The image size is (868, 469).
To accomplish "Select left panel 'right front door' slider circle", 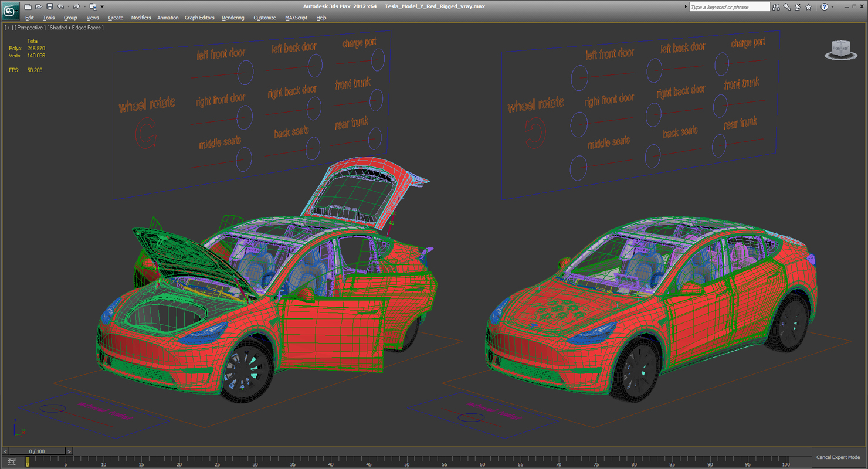I will (245, 117).
